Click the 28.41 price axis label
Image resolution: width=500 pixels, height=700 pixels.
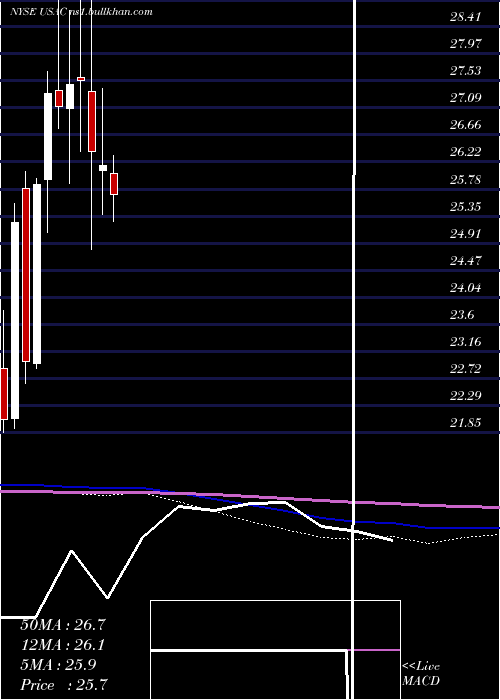(x=465, y=17)
